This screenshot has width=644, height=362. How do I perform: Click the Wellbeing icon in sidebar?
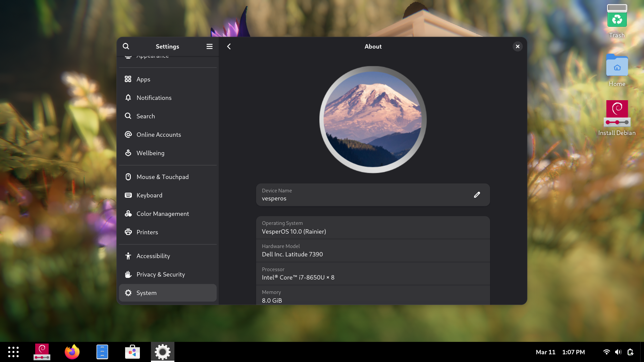pos(128,153)
